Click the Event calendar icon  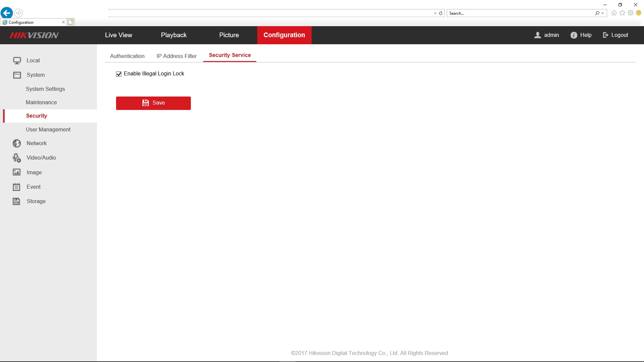click(x=16, y=187)
